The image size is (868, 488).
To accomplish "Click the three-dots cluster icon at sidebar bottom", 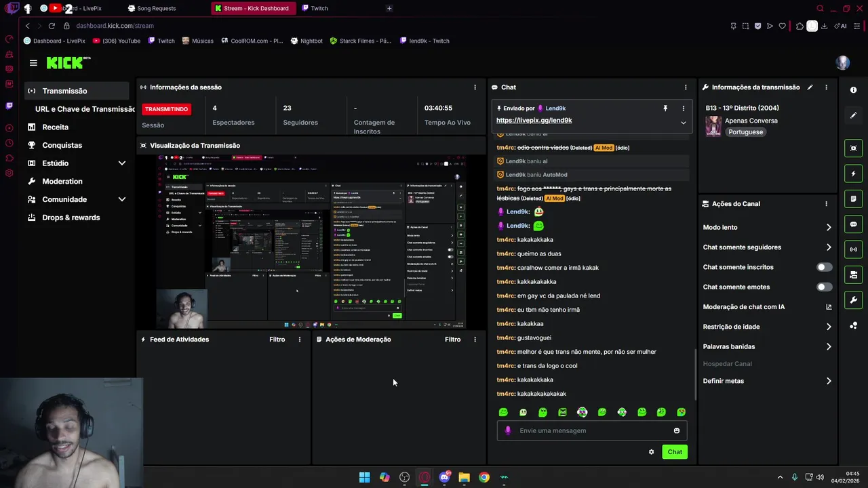I will tap(853, 325).
